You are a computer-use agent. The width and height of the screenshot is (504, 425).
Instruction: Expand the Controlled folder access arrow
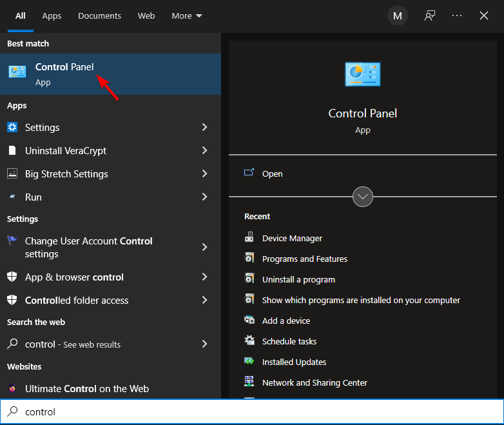pos(204,300)
